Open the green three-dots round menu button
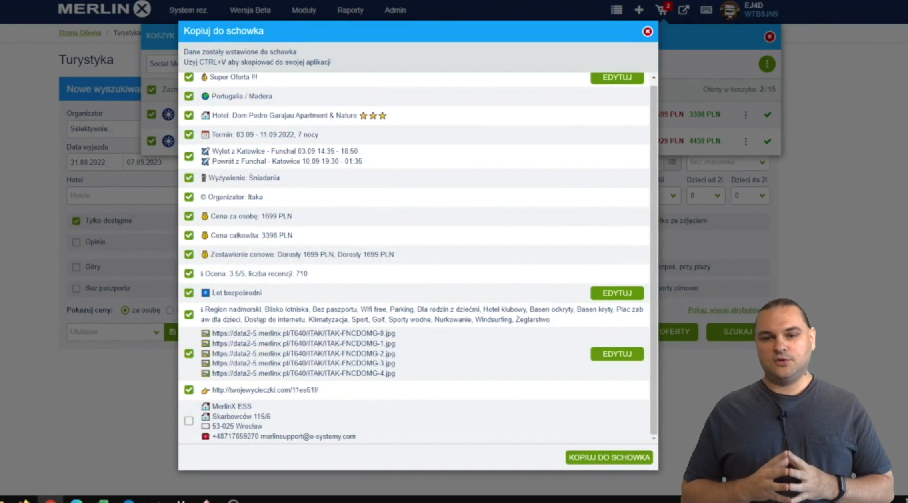908x503 pixels. coord(767,64)
